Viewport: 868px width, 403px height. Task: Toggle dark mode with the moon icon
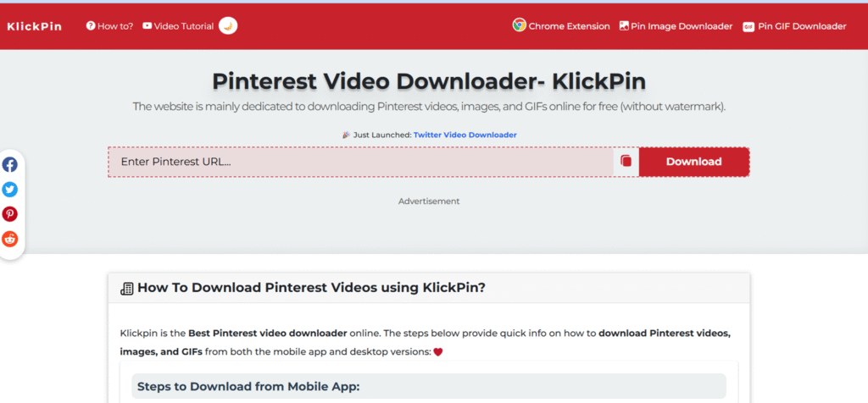(228, 26)
